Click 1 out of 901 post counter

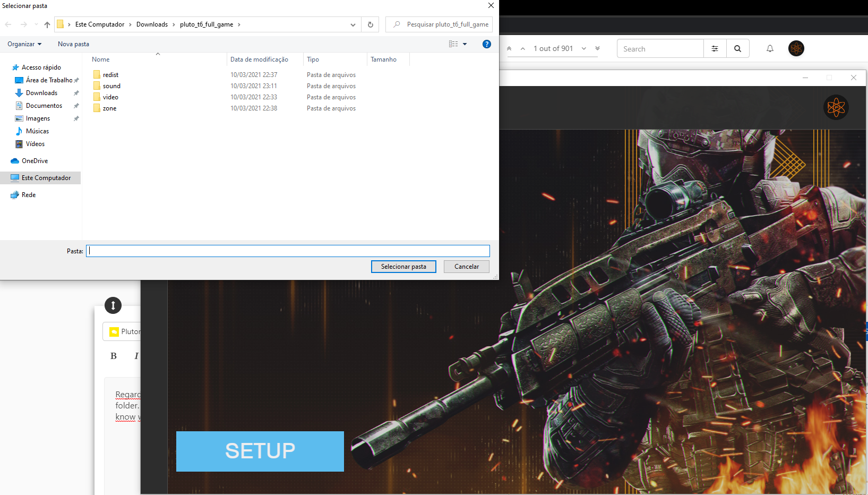pyautogui.click(x=553, y=48)
